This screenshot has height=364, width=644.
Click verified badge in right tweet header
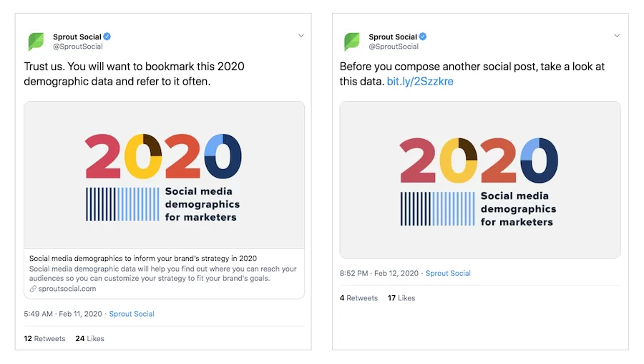click(x=422, y=37)
